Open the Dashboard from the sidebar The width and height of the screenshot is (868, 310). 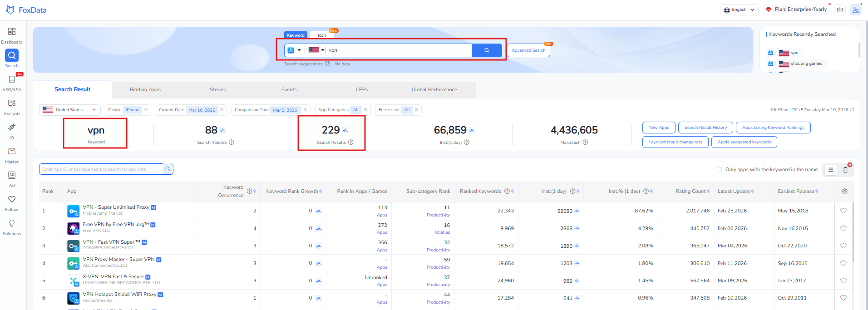[x=12, y=35]
